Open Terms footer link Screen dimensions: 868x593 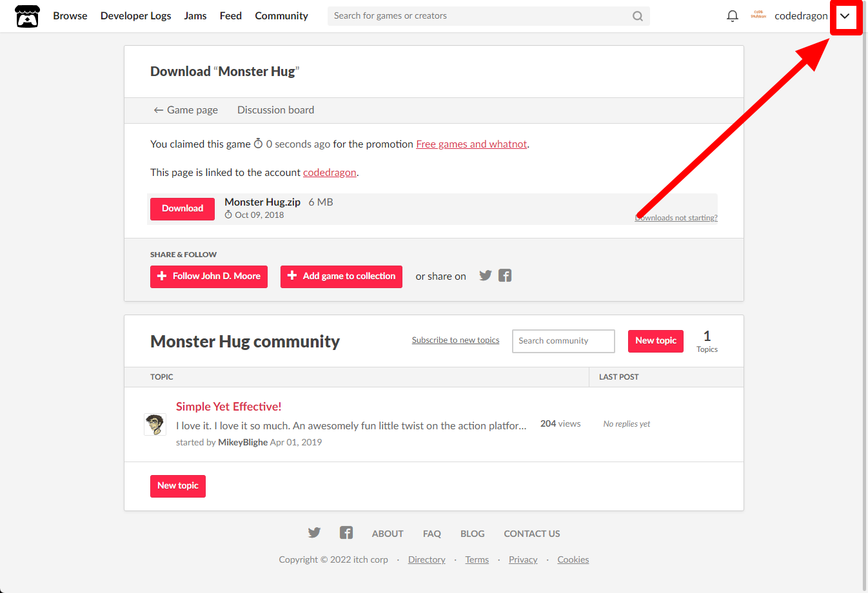(477, 559)
